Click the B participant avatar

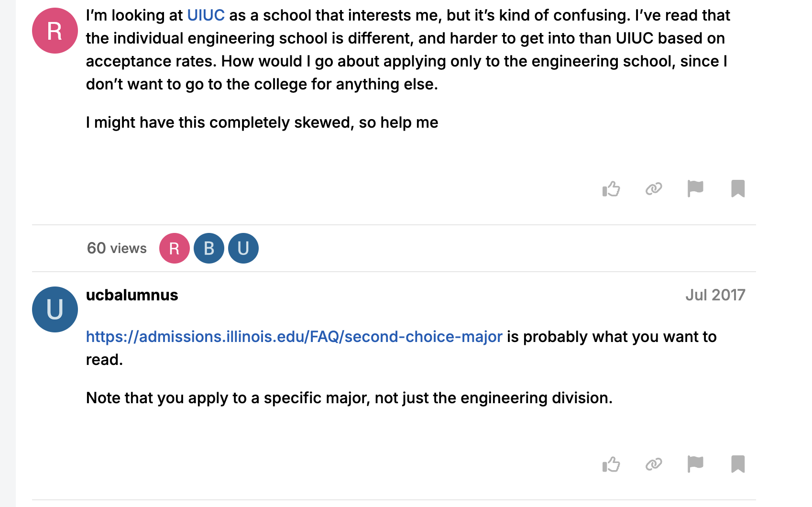(209, 248)
